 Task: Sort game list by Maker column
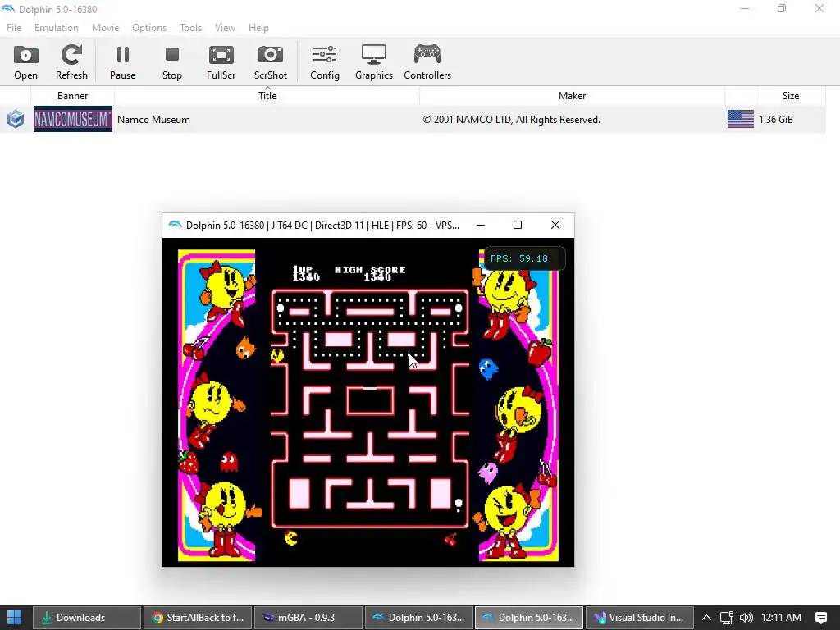(572, 96)
